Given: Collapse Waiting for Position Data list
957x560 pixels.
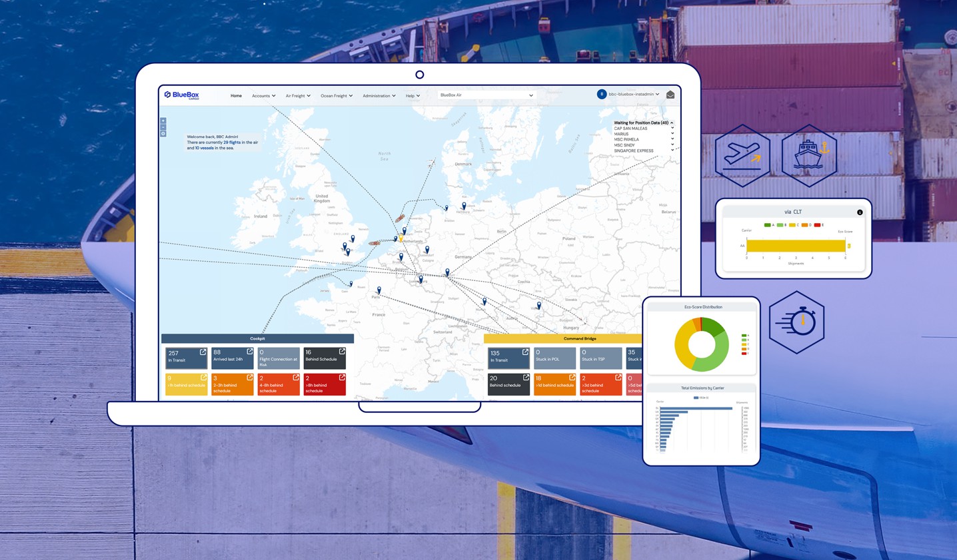Looking at the screenshot, I should click(x=672, y=123).
